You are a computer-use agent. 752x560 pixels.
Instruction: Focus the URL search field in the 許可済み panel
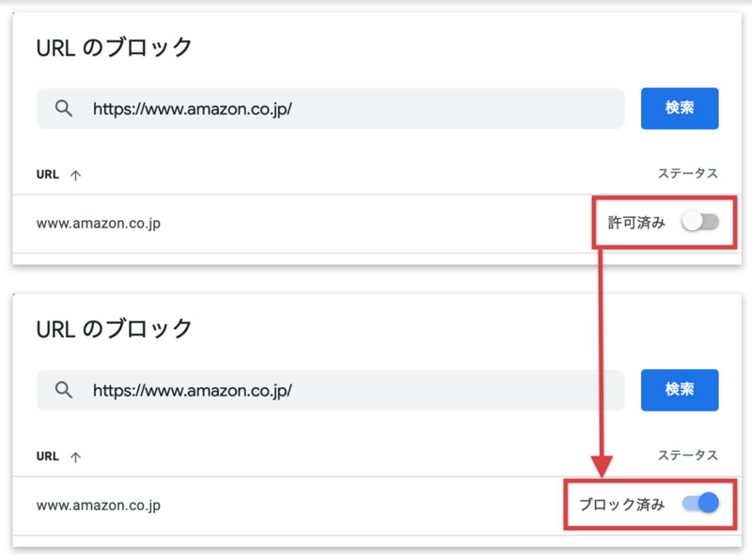[x=331, y=108]
